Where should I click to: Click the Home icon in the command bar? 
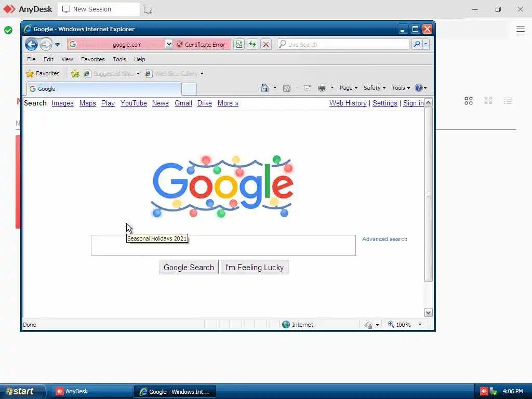[x=265, y=88]
